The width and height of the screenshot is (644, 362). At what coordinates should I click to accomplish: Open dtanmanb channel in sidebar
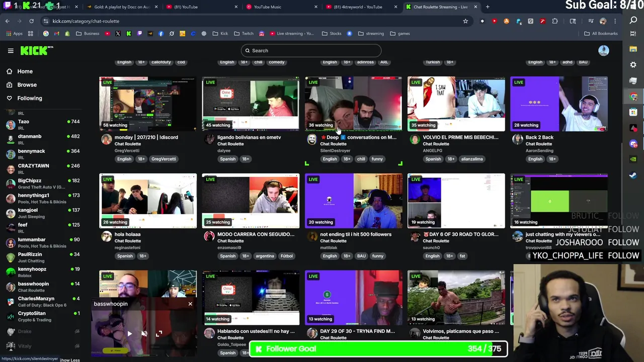coord(43,139)
